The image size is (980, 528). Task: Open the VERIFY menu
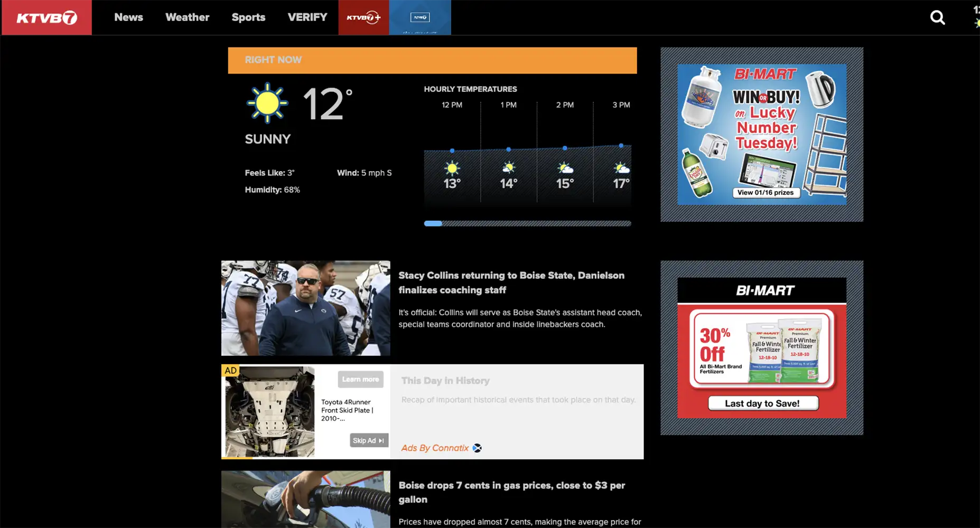(x=307, y=17)
